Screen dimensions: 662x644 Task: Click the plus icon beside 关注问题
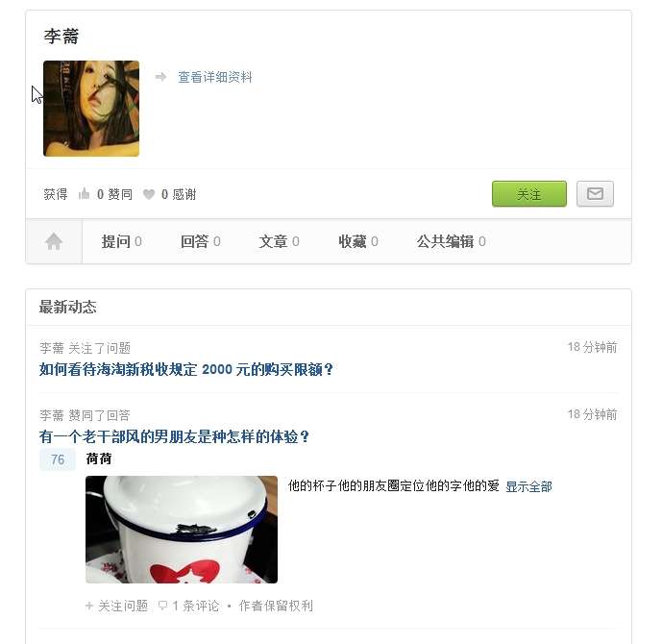coord(89,606)
